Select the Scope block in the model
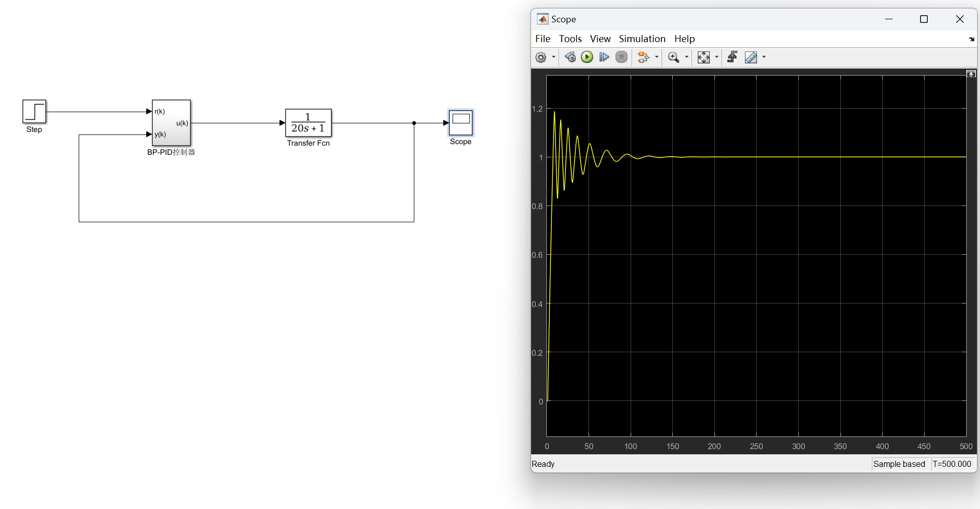 [461, 123]
